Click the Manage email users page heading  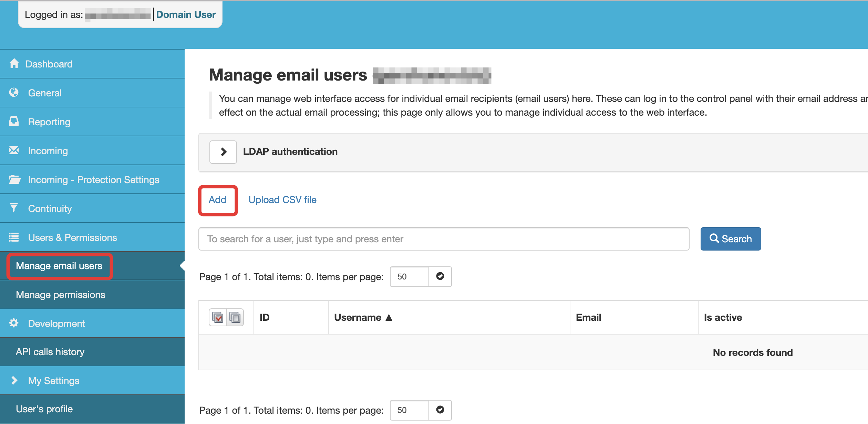(x=288, y=75)
